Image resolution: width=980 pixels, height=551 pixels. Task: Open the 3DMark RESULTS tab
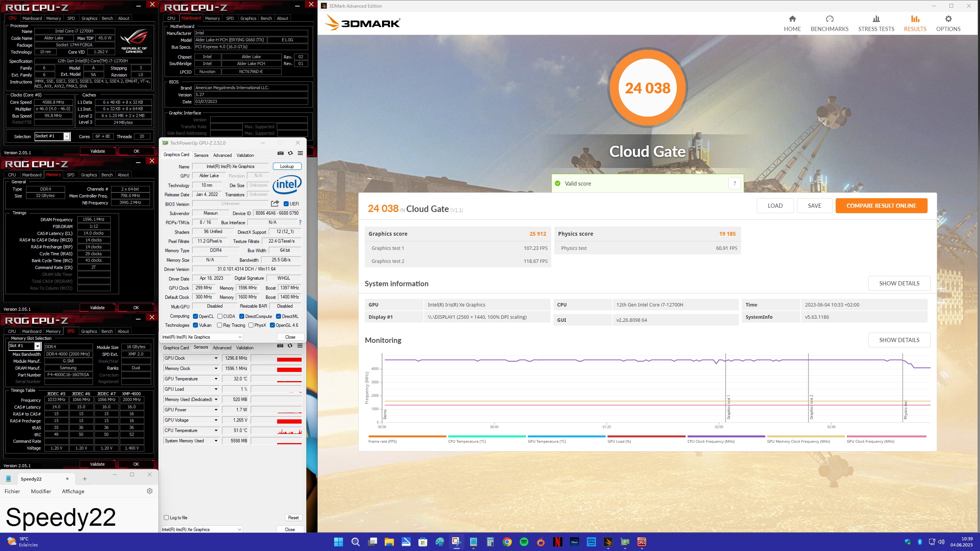click(915, 23)
